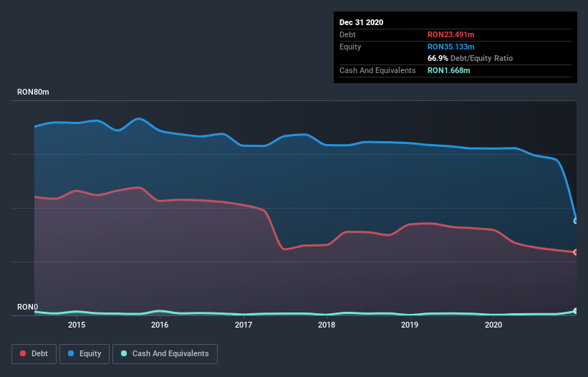
Task: Select the 2019 x-axis label
Action: point(410,325)
